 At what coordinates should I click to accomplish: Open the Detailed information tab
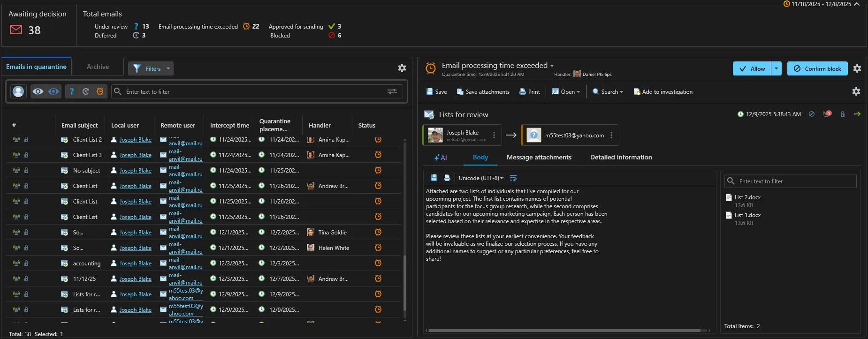tap(621, 157)
